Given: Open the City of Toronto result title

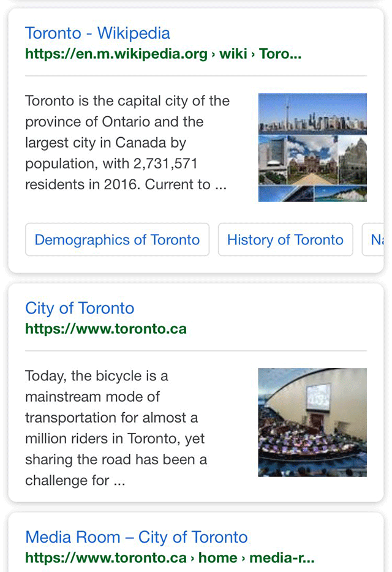Looking at the screenshot, I should point(80,308).
